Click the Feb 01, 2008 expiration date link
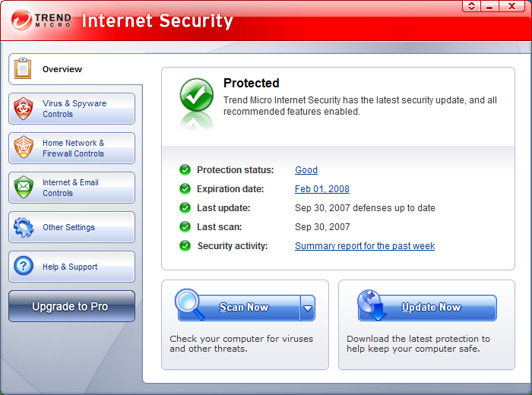Screen dimensions: 532x395 coord(322,189)
